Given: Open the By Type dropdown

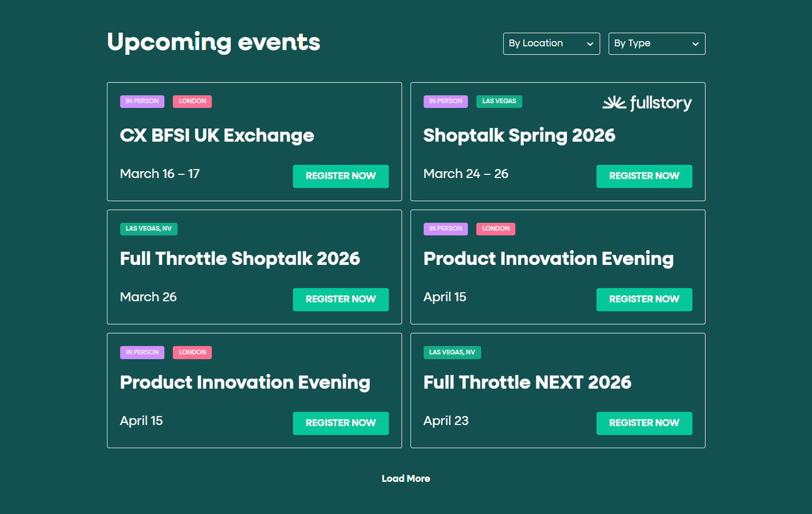Looking at the screenshot, I should coord(657,44).
